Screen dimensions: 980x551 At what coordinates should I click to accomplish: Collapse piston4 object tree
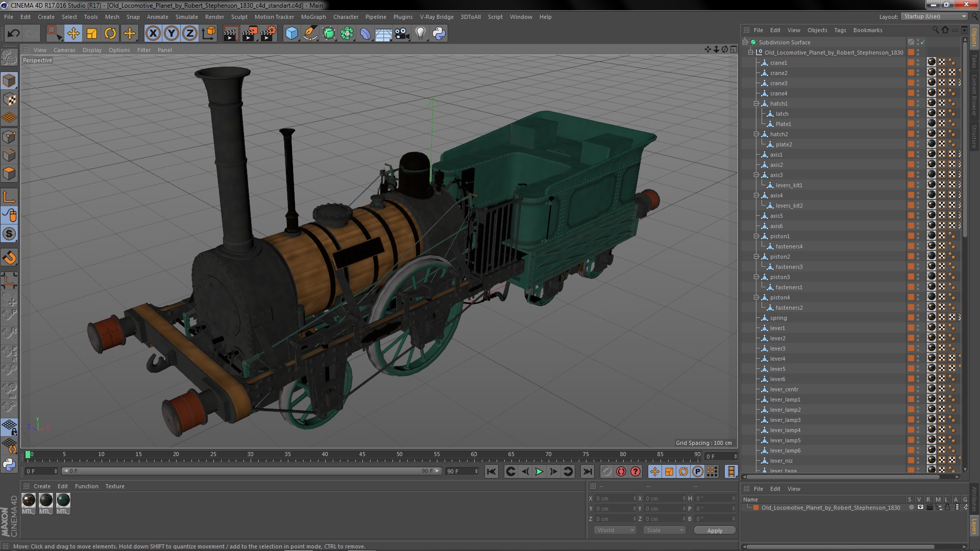(x=756, y=297)
